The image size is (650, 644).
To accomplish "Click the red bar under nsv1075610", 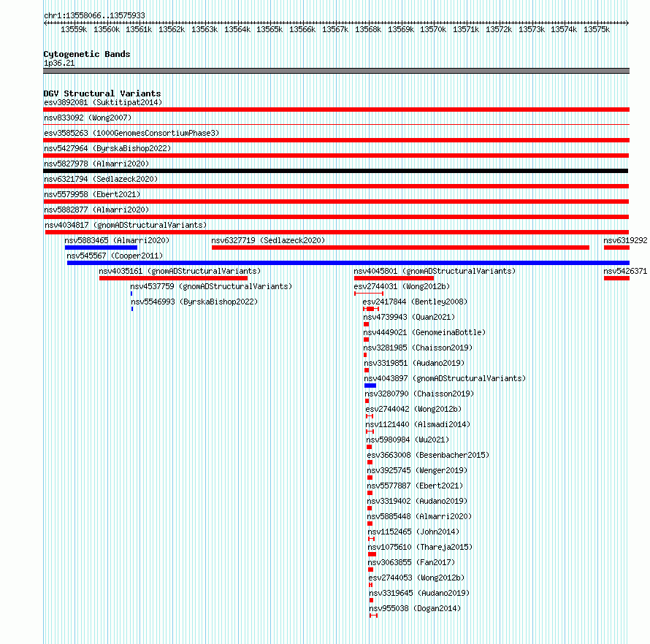I will coord(372,554).
